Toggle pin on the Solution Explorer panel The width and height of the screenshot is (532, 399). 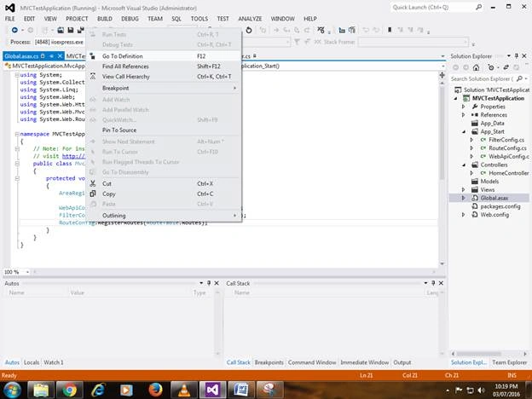click(x=517, y=56)
